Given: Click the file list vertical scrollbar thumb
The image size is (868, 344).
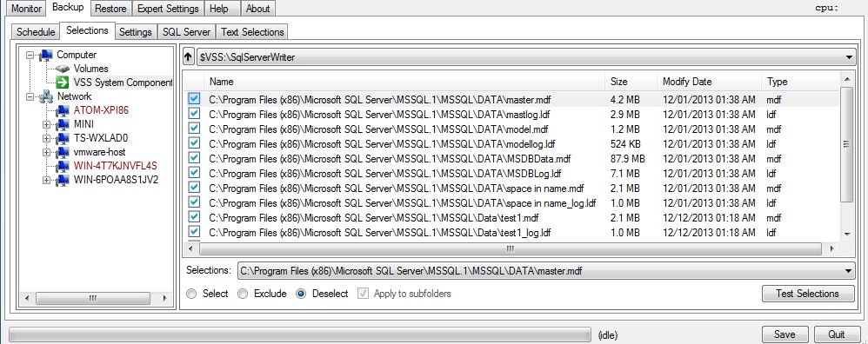Looking at the screenshot, I should [x=846, y=144].
